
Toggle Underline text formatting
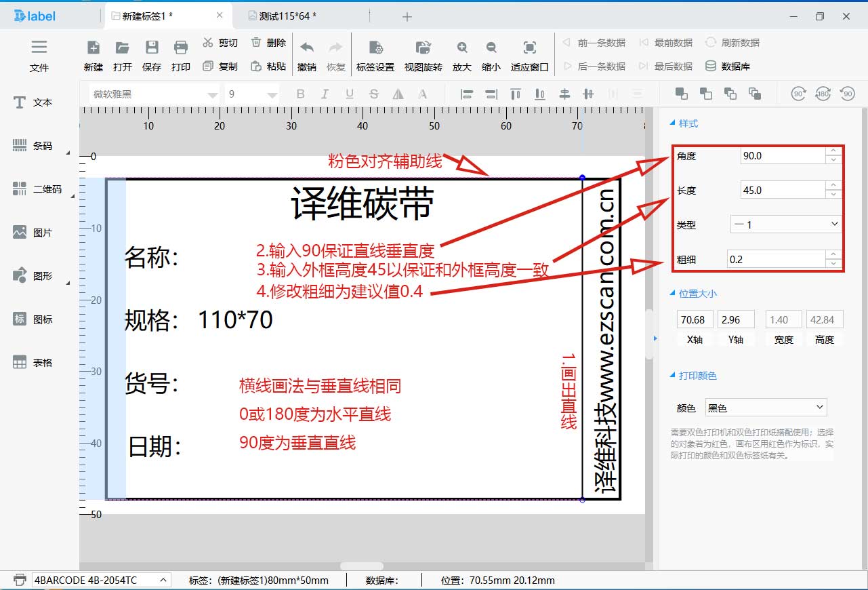(x=350, y=94)
